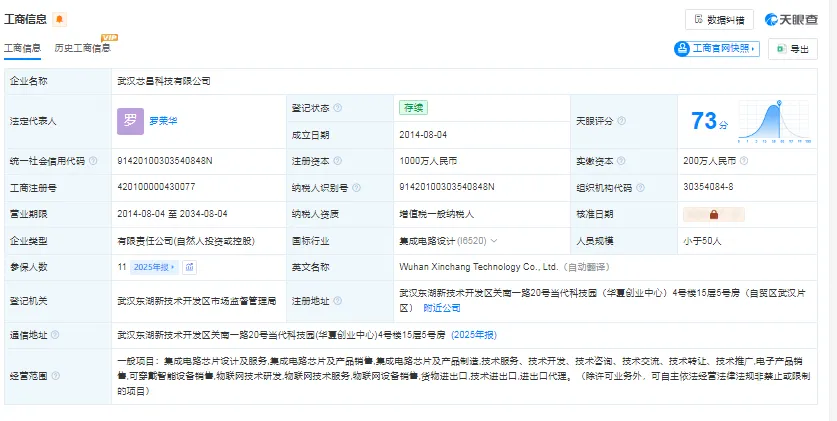The height and width of the screenshot is (421, 837).
Task: Open 工商官网快照 snapshot button
Action: tap(716, 49)
